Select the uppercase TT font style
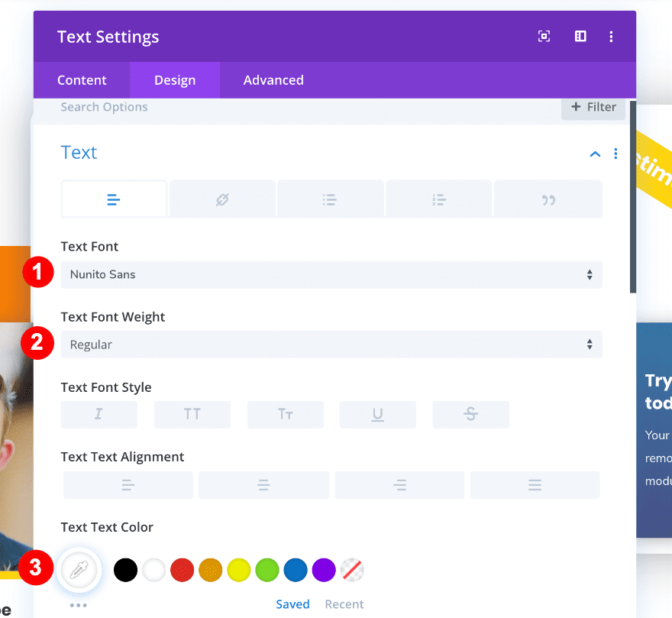672x618 pixels. pyautogui.click(x=192, y=414)
